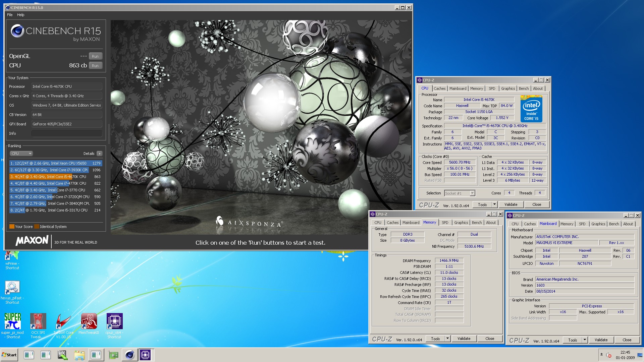Image resolution: width=644 pixels, height=362 pixels.
Task: Click Validate in Mainboard CPU-Z window
Action: tap(601, 340)
